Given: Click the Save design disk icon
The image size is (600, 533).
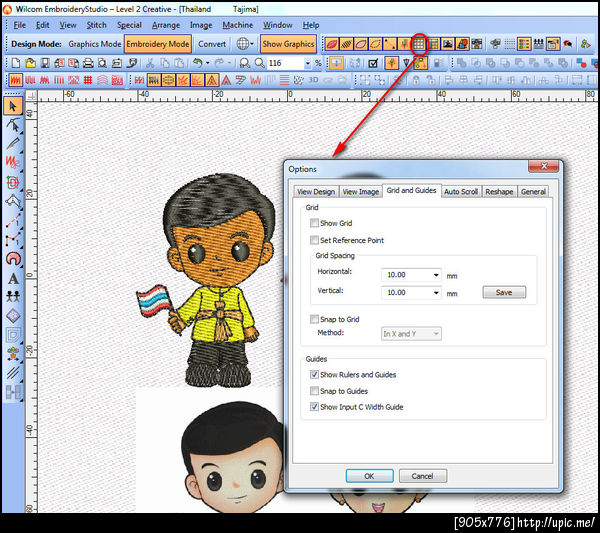Looking at the screenshot, I should [45, 63].
